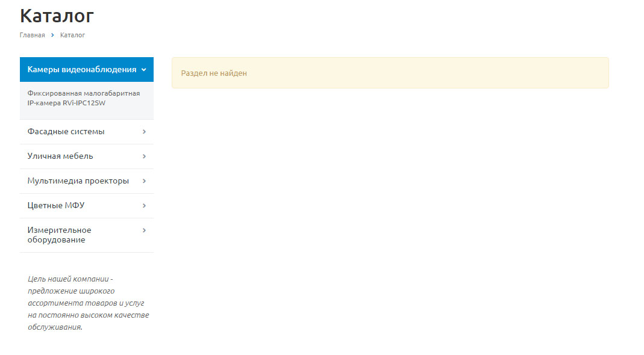
Task: Select the Камеры видеонаблюдения menu label
Action: tap(82, 70)
